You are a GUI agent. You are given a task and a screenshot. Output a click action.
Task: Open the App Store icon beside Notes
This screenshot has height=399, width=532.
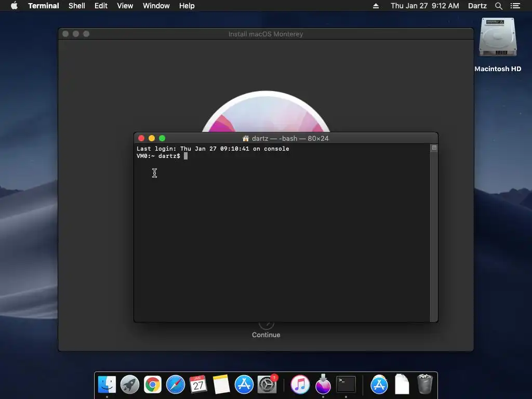click(244, 384)
